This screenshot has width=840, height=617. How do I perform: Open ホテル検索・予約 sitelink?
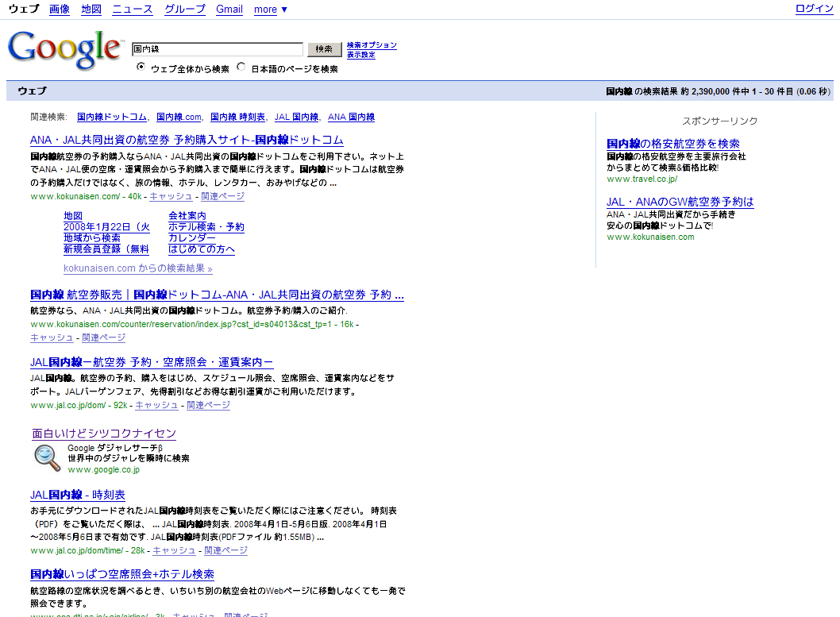pos(206,227)
